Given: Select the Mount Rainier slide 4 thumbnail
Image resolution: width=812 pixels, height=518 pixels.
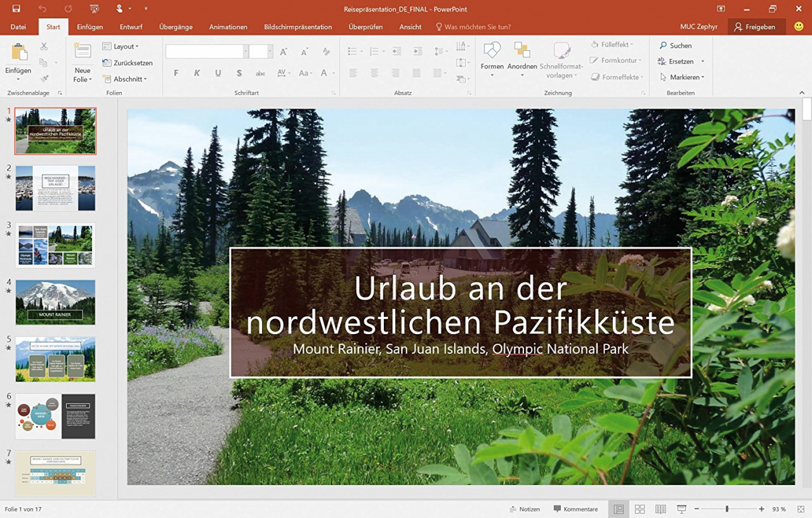Looking at the screenshot, I should pos(55,302).
